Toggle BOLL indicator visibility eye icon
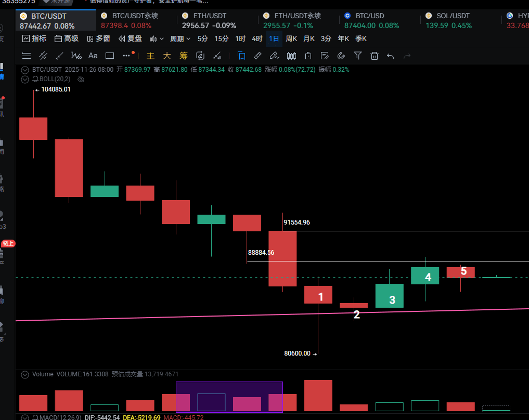Viewport: 529px width, 420px height. coord(81,79)
